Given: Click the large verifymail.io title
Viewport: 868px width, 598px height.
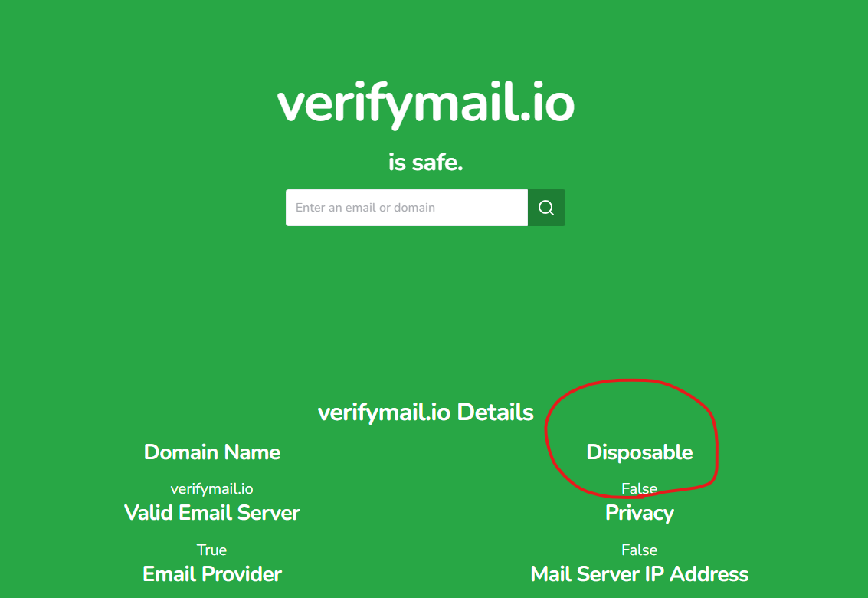Looking at the screenshot, I should click(x=426, y=103).
